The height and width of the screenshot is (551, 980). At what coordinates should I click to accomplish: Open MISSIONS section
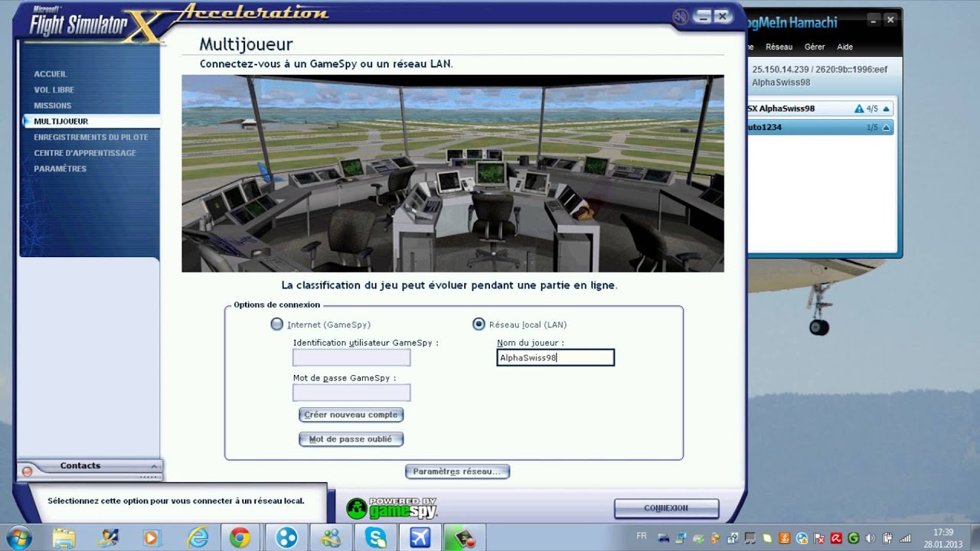pos(52,106)
